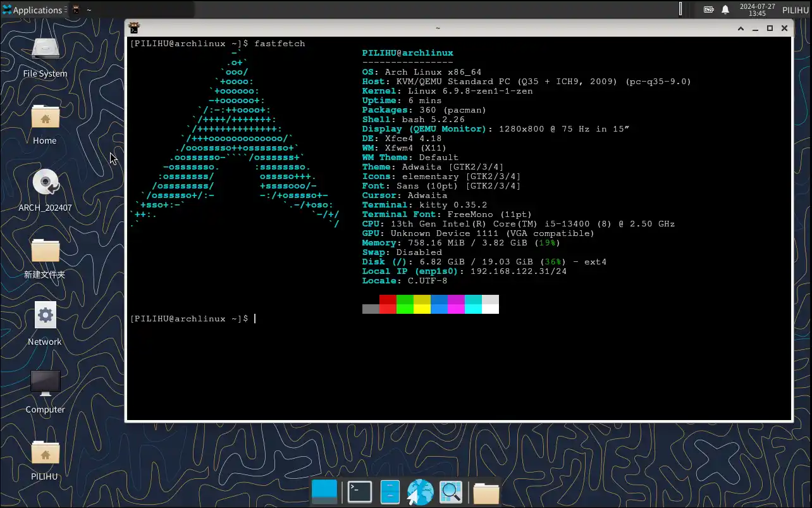The image size is (812, 508).
Task: Expand the folder directory menu in the dock
Action: coord(486,492)
